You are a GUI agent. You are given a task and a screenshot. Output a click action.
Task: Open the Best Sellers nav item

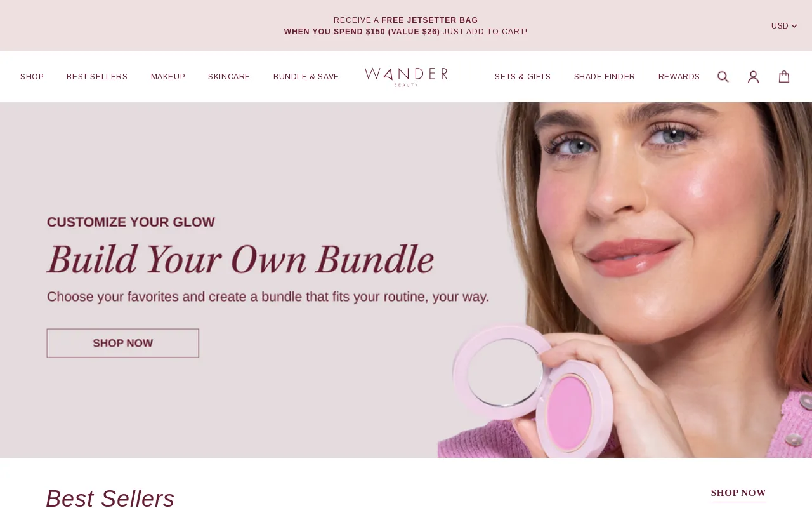(x=97, y=77)
